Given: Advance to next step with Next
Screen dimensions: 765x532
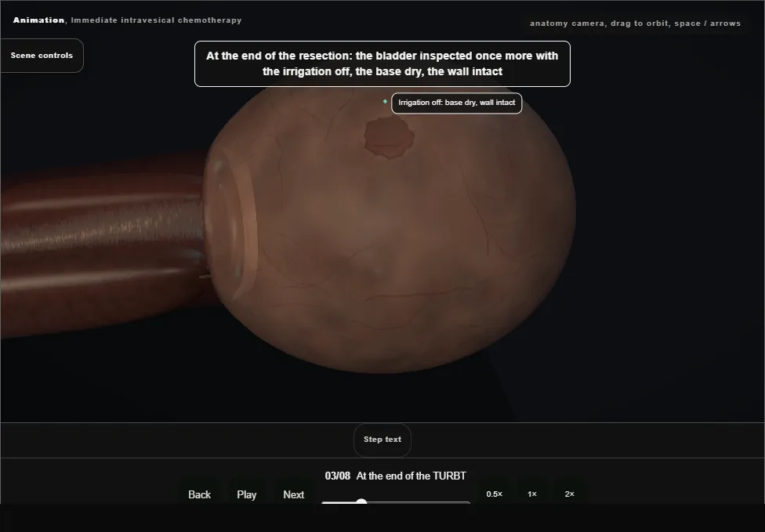Looking at the screenshot, I should point(294,494).
